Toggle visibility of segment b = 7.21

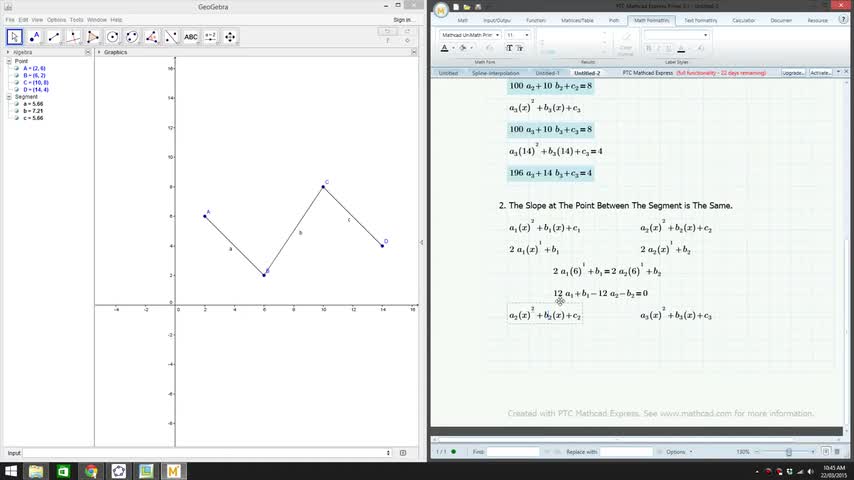point(17,111)
